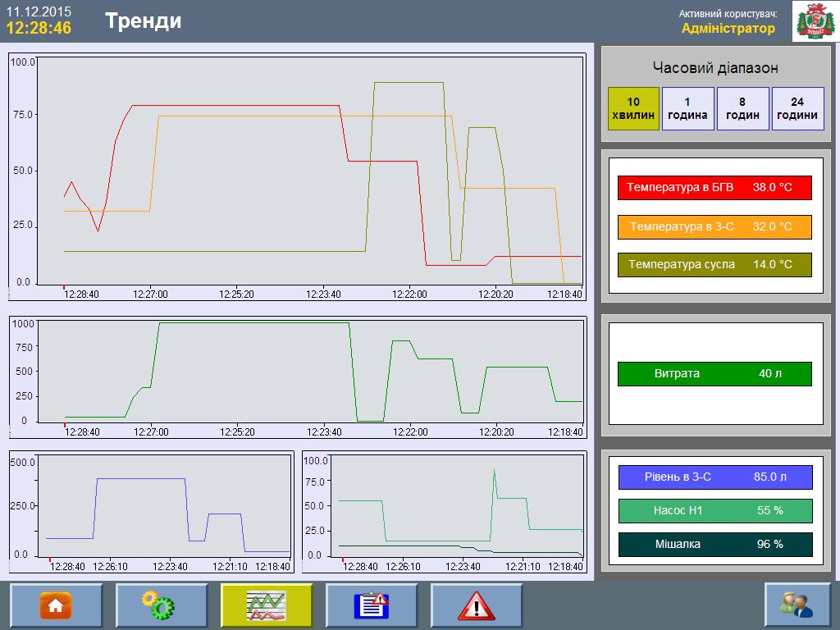Open alarms with the warning triangle icon
The image size is (840, 630).
(477, 605)
